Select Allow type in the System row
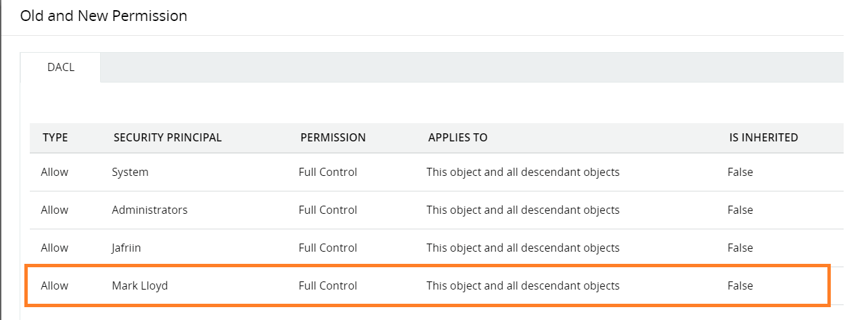Viewport: 868px width, 320px height. tap(55, 172)
